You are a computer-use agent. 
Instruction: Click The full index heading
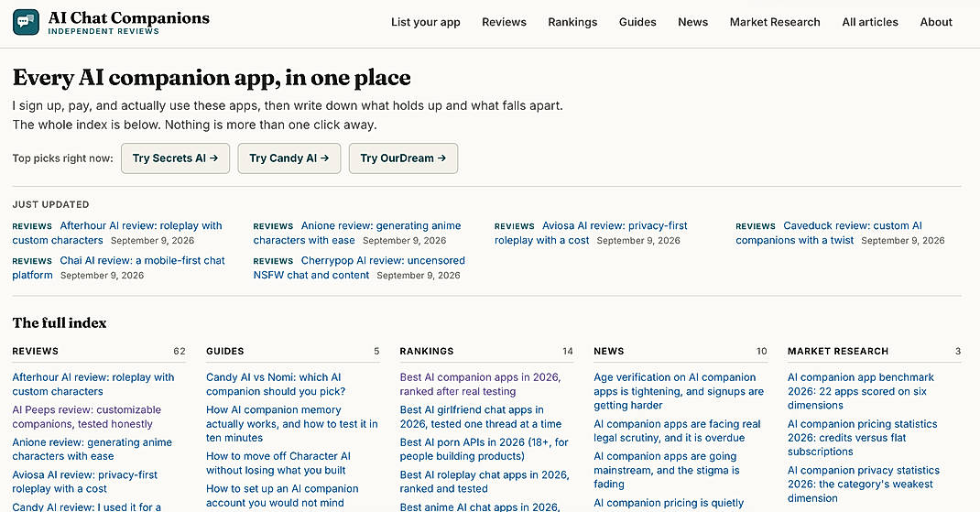[x=60, y=322]
